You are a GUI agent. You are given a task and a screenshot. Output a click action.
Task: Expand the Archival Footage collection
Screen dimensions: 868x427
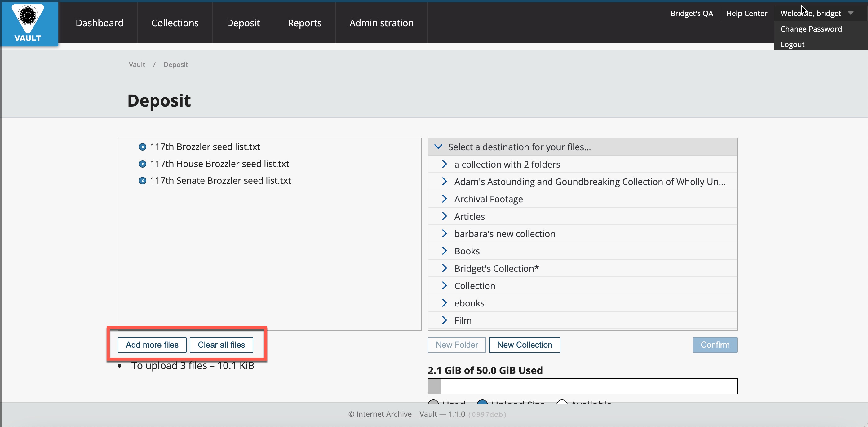pos(444,199)
